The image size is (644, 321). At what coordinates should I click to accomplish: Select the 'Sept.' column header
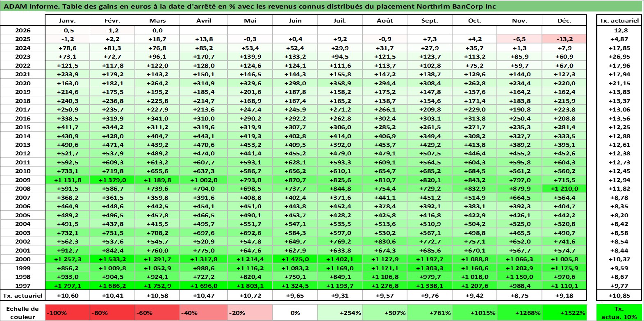point(430,20)
